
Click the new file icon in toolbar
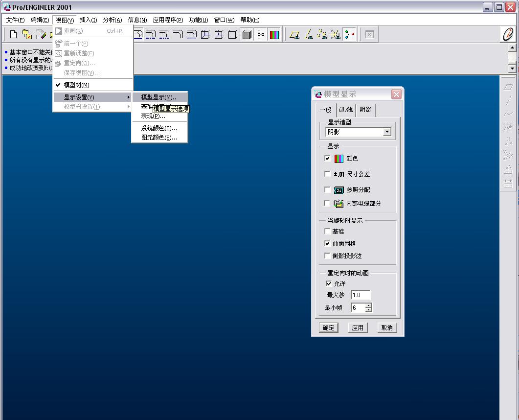(x=14, y=34)
